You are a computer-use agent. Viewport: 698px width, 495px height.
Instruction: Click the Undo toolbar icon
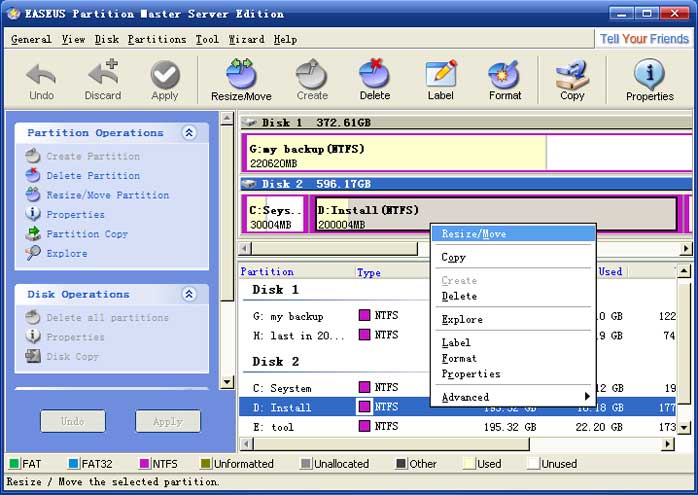[41, 74]
